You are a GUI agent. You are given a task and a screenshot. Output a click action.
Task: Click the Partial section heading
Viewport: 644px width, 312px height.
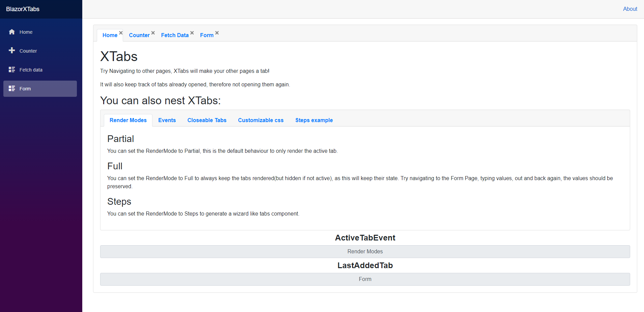click(x=120, y=139)
